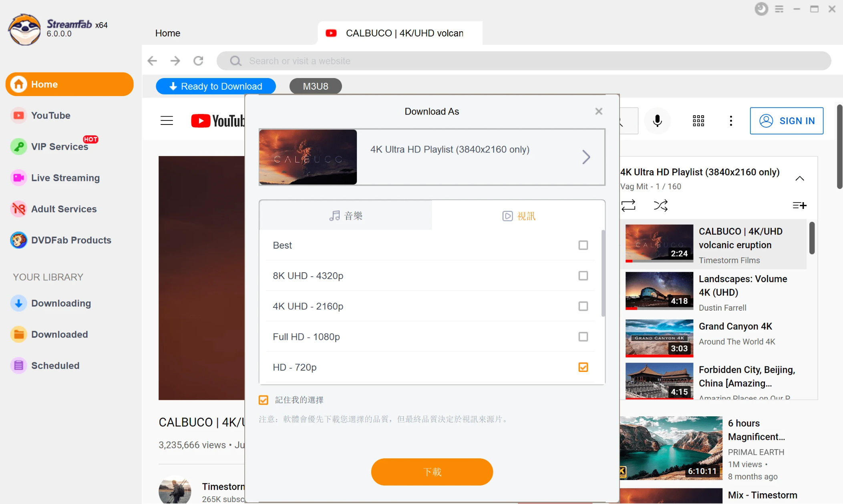Click the StreamFab sloth logo
The image size is (843, 504).
pyautogui.click(x=24, y=30)
